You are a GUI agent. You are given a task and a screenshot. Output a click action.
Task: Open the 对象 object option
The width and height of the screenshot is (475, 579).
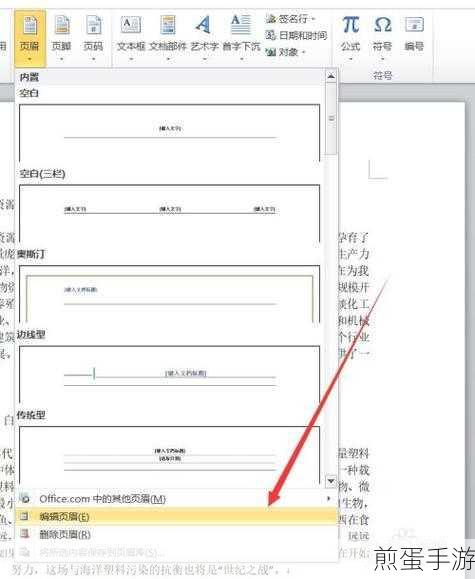click(x=286, y=52)
